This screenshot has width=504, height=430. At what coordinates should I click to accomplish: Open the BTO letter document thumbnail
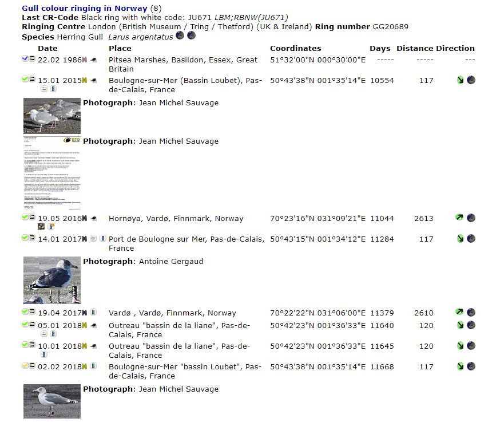[x=52, y=173]
